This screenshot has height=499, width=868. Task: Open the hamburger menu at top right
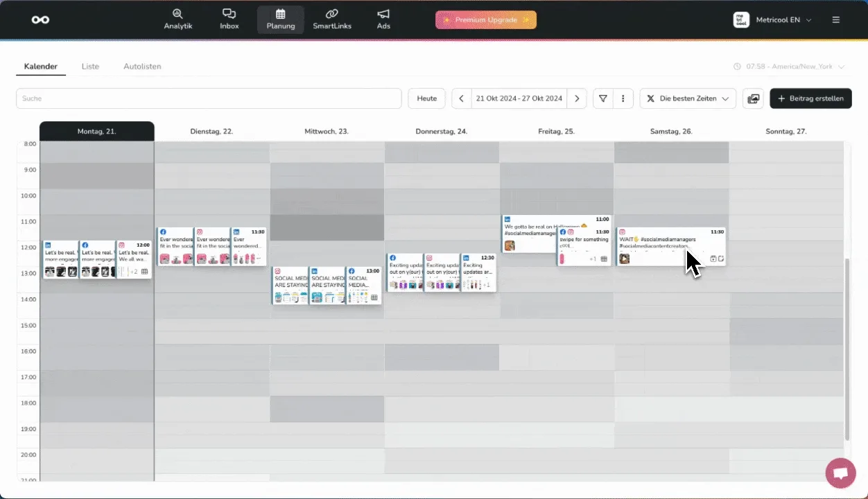(836, 20)
